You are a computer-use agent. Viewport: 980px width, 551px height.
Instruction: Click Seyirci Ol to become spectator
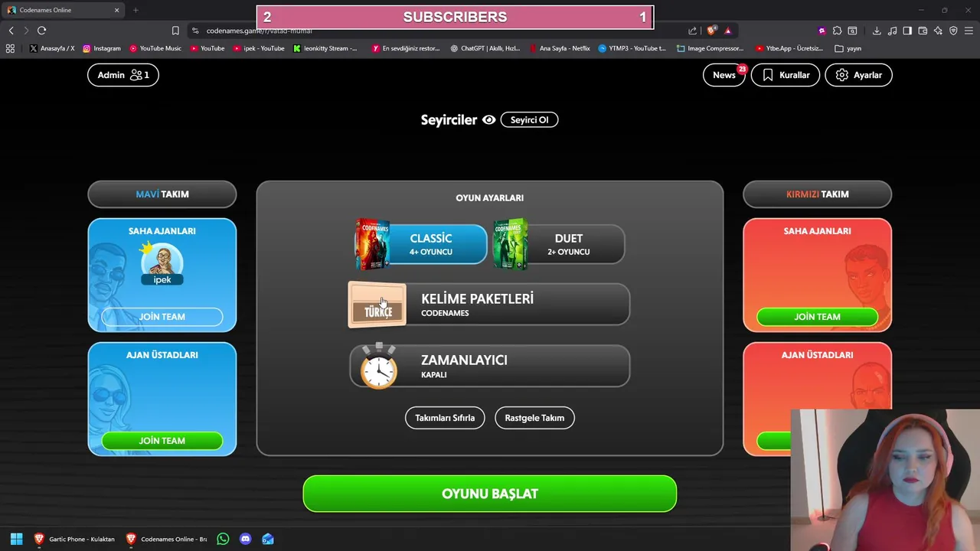[529, 119]
